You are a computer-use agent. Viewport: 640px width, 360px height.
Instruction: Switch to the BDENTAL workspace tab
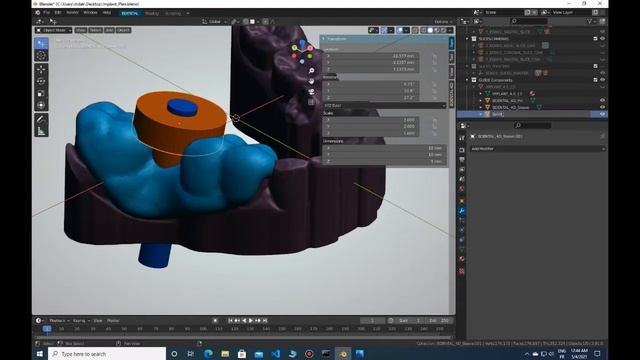(x=130, y=13)
